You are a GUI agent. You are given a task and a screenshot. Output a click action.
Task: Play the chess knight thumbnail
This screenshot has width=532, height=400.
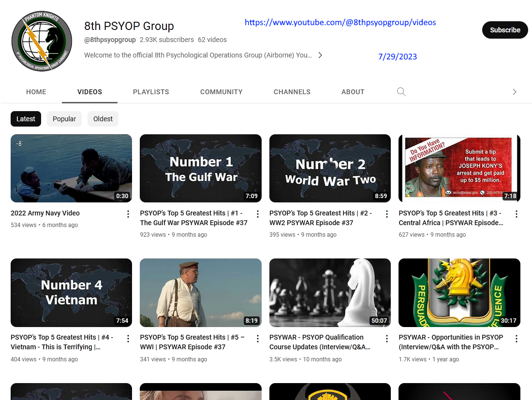click(330, 293)
